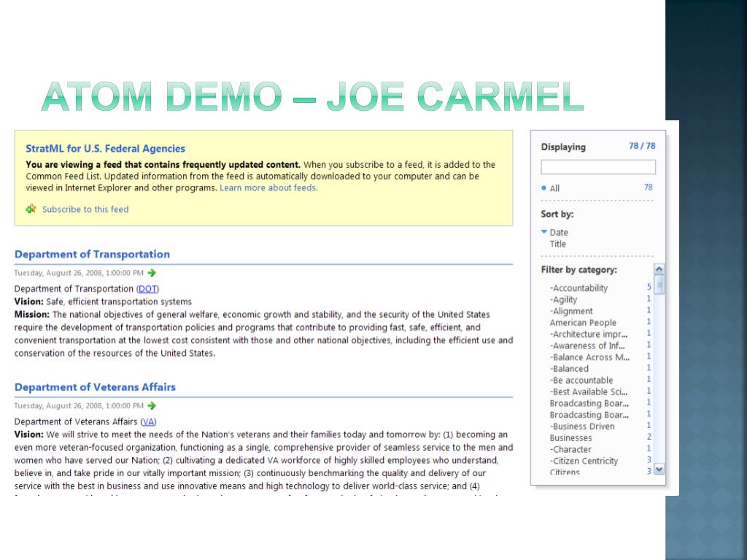Click the Subscribe to this feed star icon
This screenshot has height=560, width=747.
point(31,209)
